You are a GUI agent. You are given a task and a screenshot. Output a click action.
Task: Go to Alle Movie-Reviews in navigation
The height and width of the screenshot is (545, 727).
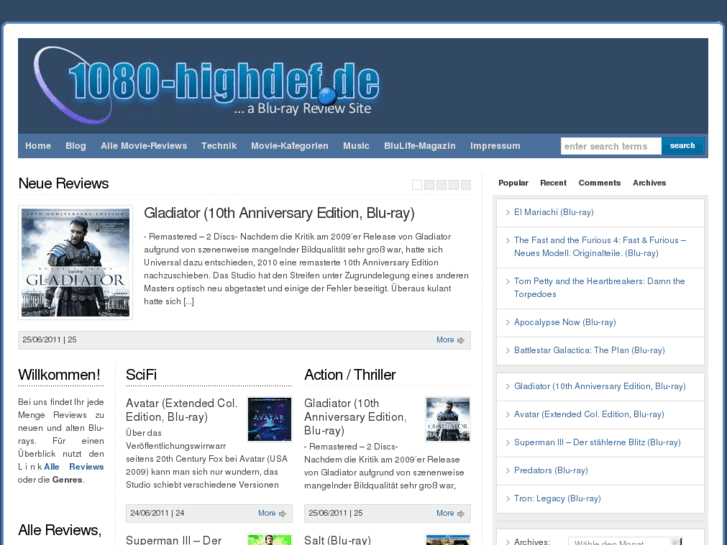coord(144,146)
